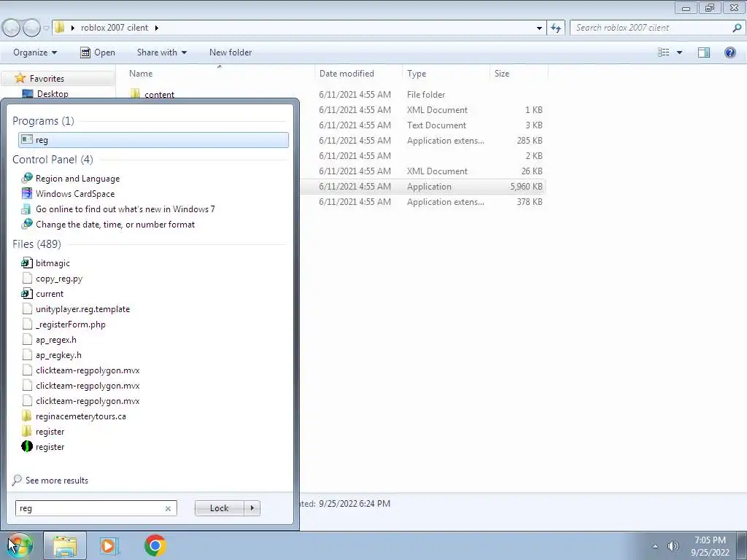
Task: Click the address bar folder icon
Action: point(60,28)
